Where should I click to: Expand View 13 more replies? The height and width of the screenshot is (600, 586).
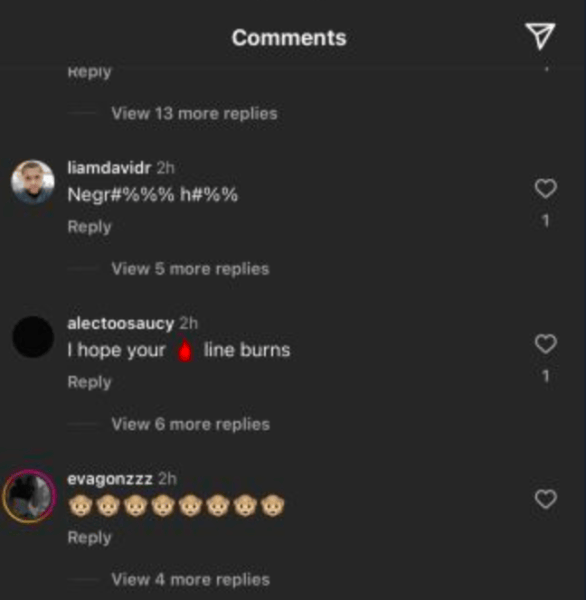point(194,114)
